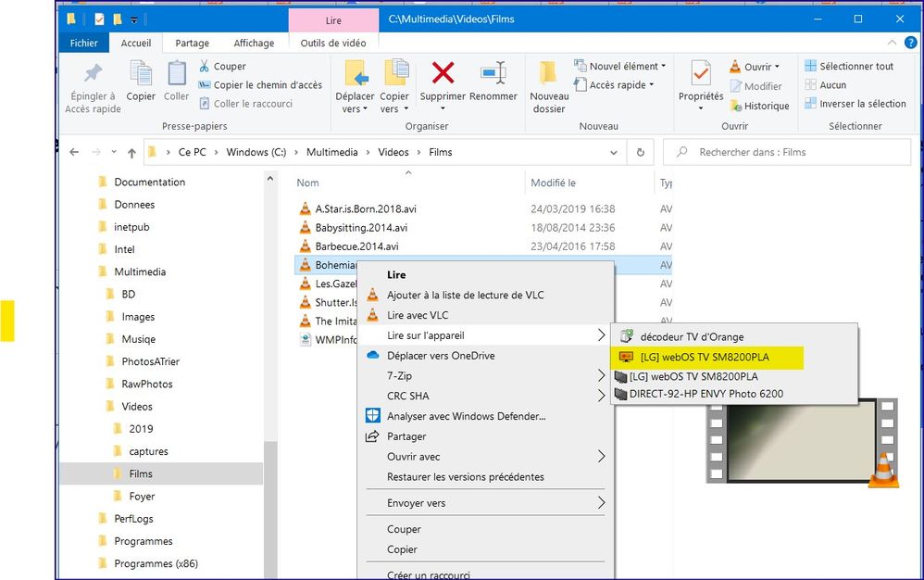
Task: Open the Nouvel élément dropdown
Action: point(622,66)
